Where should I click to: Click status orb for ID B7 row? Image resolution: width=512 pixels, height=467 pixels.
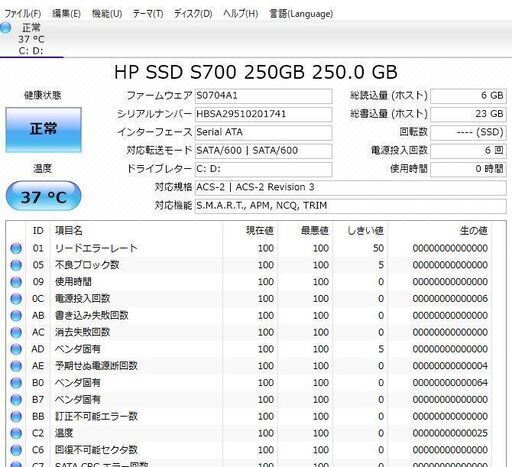(16, 400)
